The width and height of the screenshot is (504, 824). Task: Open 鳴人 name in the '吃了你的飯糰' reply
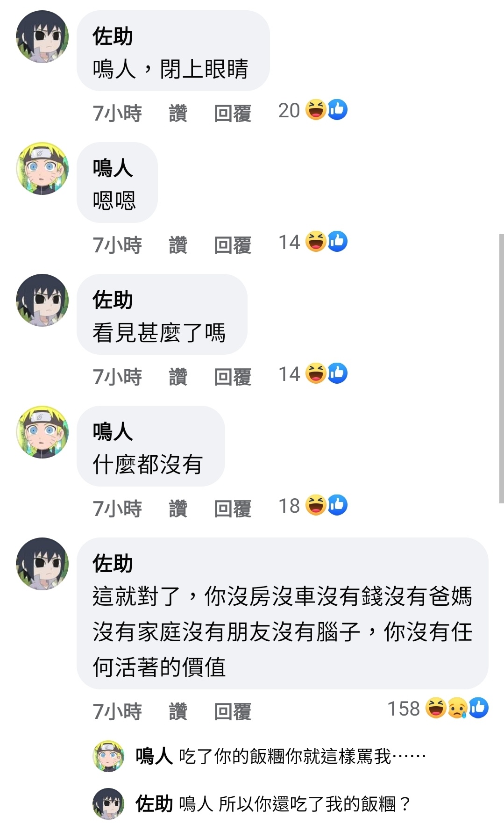(154, 756)
